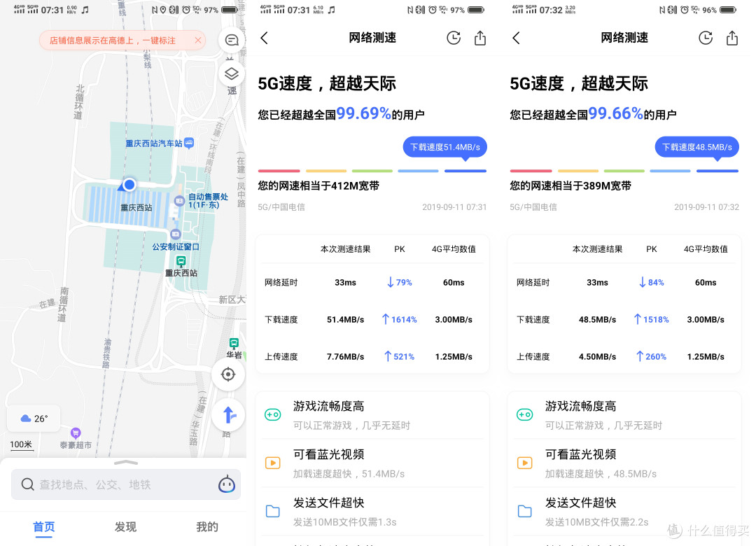Image resolution: width=756 pixels, height=546 pixels.
Task: Tap the locate-me crosshair button on map
Action: point(228,374)
